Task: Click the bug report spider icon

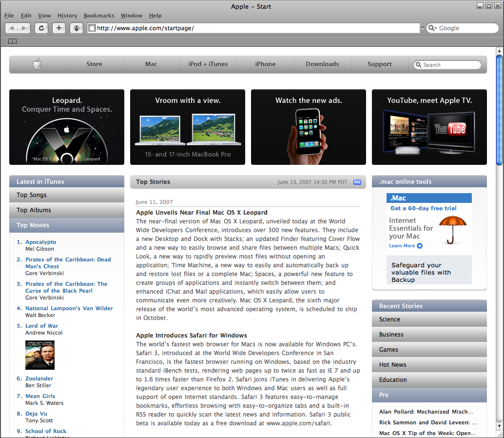Action: tap(77, 28)
